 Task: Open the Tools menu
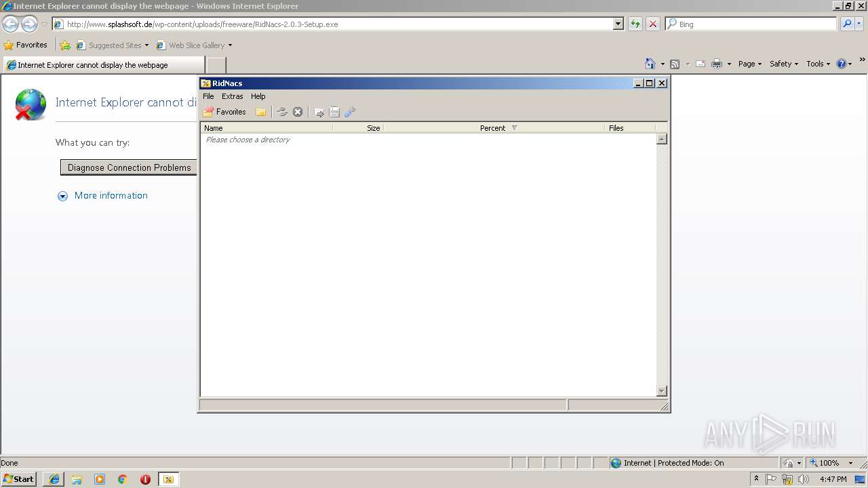point(818,64)
